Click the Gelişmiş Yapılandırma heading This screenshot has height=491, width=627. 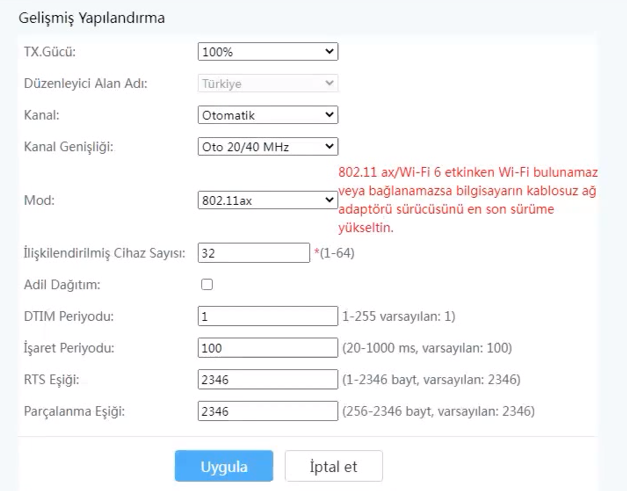93,18
